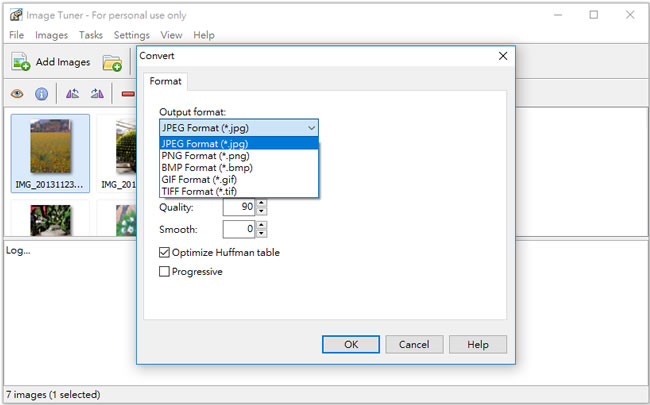Uncheck Optimize Huffman table
Screen dimensions: 650x405
[165, 252]
